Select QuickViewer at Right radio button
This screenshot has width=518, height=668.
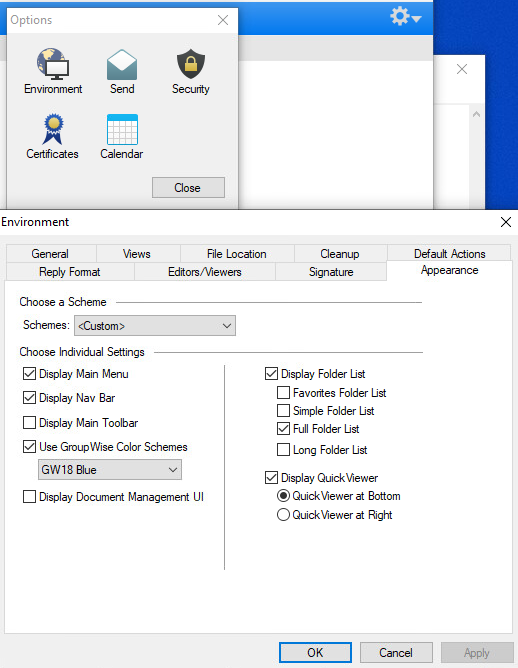[x=283, y=515]
